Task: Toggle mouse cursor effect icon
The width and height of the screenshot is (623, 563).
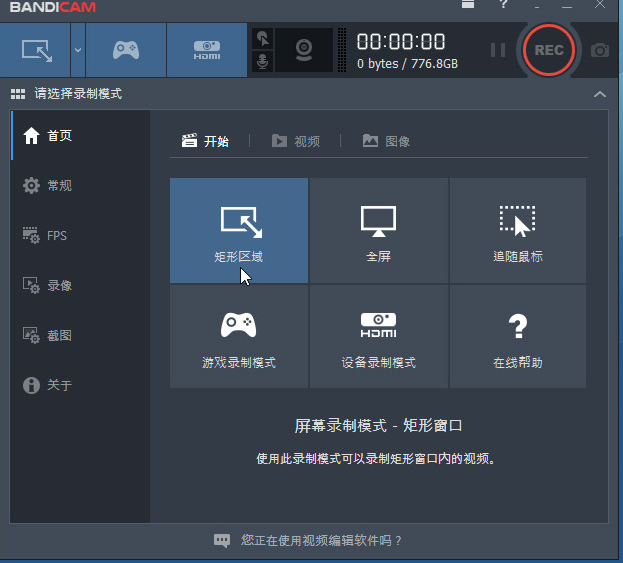Action: coord(263,39)
